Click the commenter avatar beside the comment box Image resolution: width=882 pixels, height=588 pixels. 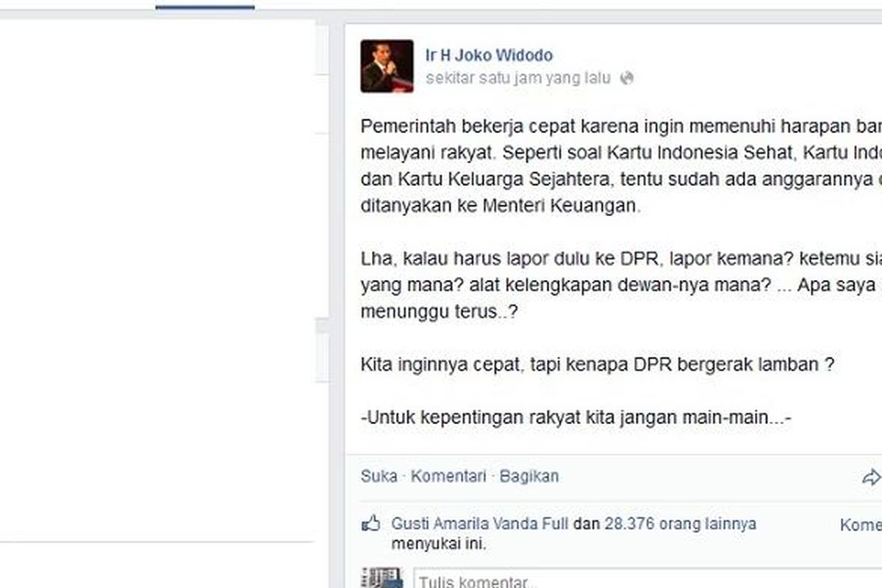point(382,578)
